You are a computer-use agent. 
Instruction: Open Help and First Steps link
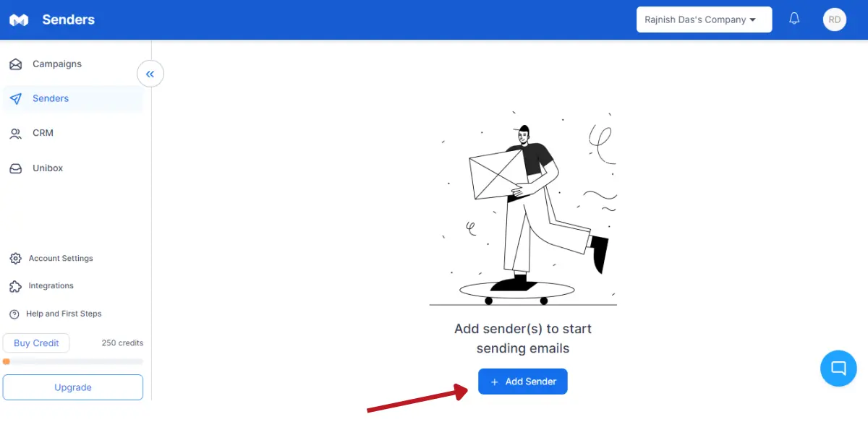click(64, 314)
